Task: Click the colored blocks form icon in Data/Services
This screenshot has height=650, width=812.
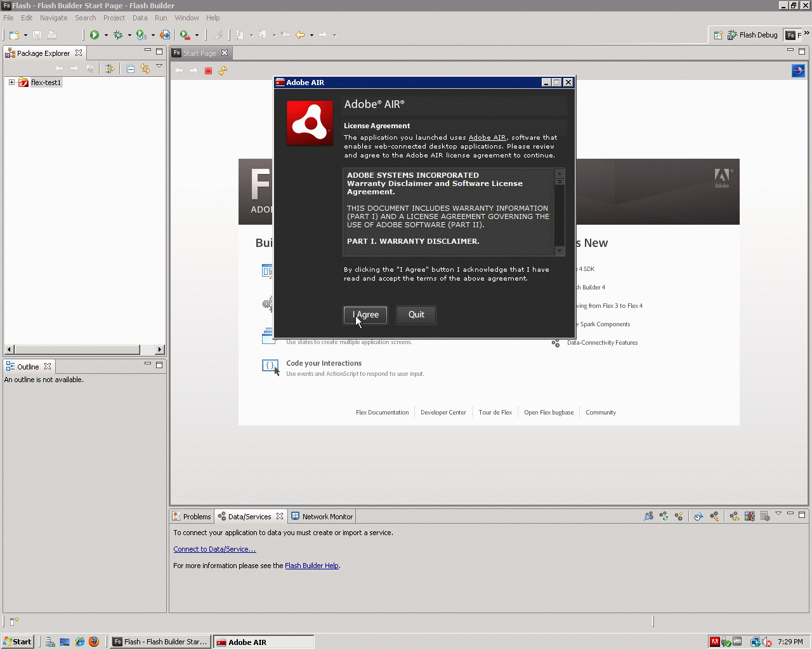Action: [x=749, y=516]
